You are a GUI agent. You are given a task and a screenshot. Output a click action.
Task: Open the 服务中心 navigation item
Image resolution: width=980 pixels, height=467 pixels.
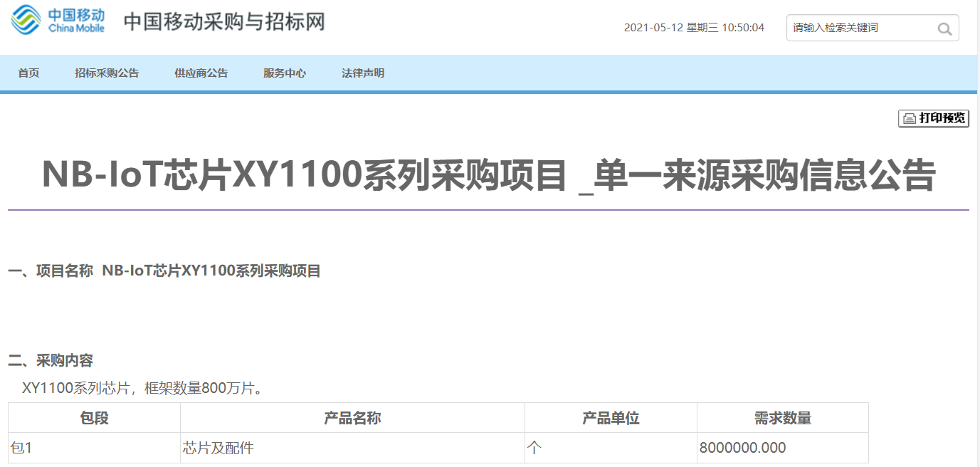[x=284, y=73]
